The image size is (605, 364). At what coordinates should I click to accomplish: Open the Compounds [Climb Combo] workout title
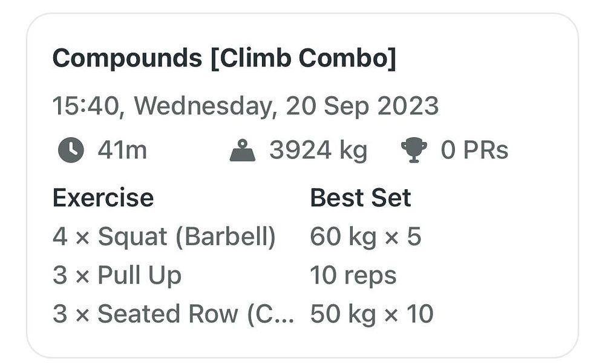tap(224, 58)
